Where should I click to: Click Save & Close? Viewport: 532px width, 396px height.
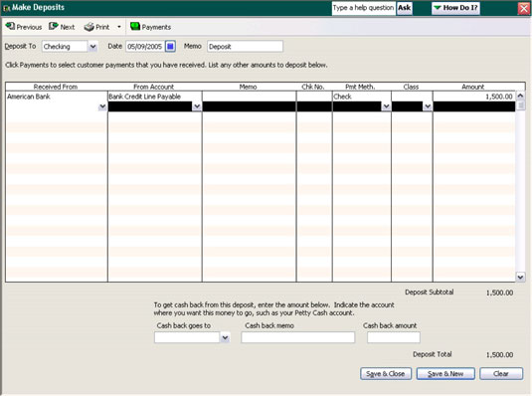pos(386,373)
